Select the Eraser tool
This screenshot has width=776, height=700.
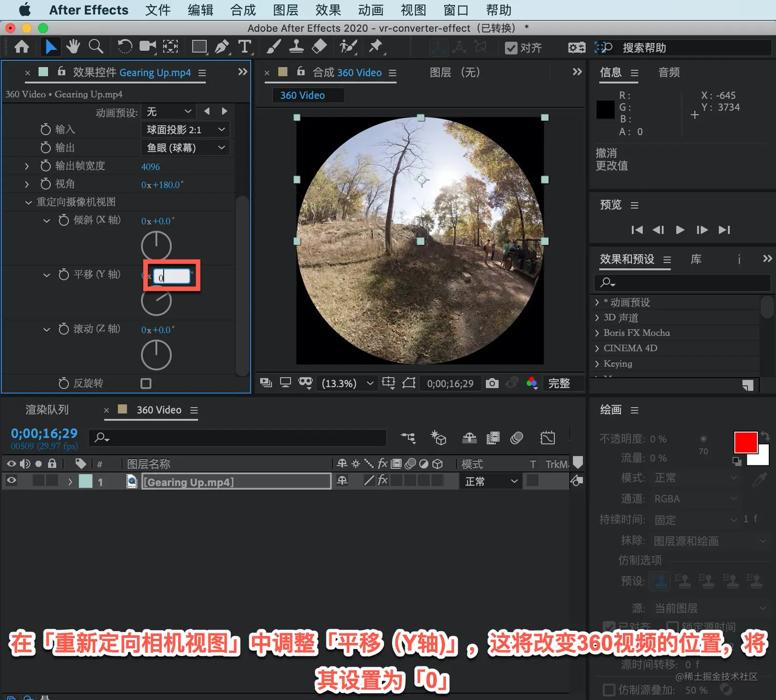coord(319,47)
